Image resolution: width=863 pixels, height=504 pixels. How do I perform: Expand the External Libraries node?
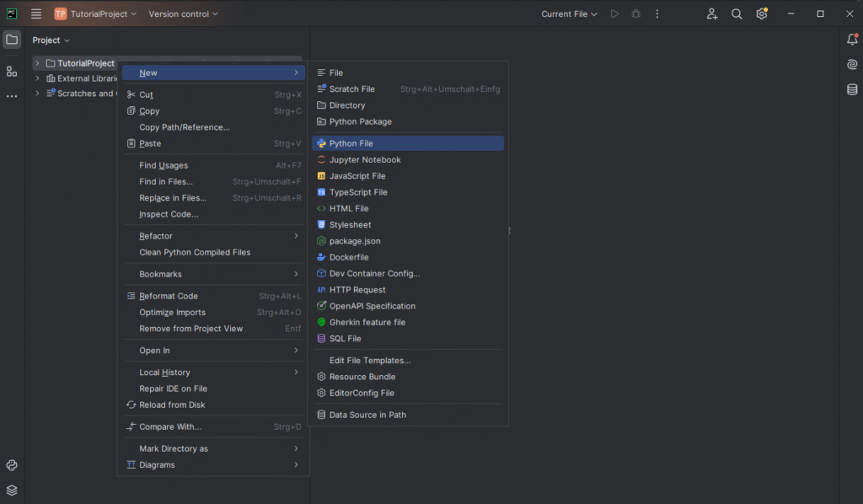click(37, 78)
